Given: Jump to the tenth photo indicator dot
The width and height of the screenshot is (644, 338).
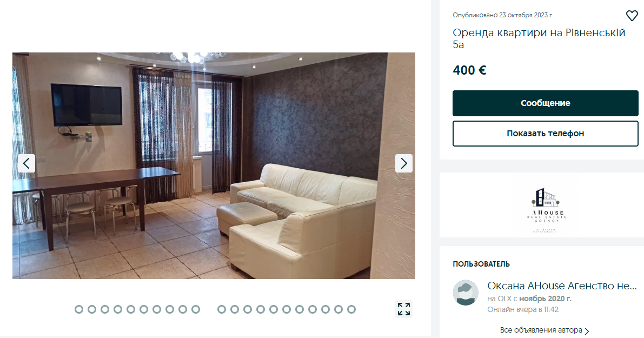Looking at the screenshot, I should (196, 309).
